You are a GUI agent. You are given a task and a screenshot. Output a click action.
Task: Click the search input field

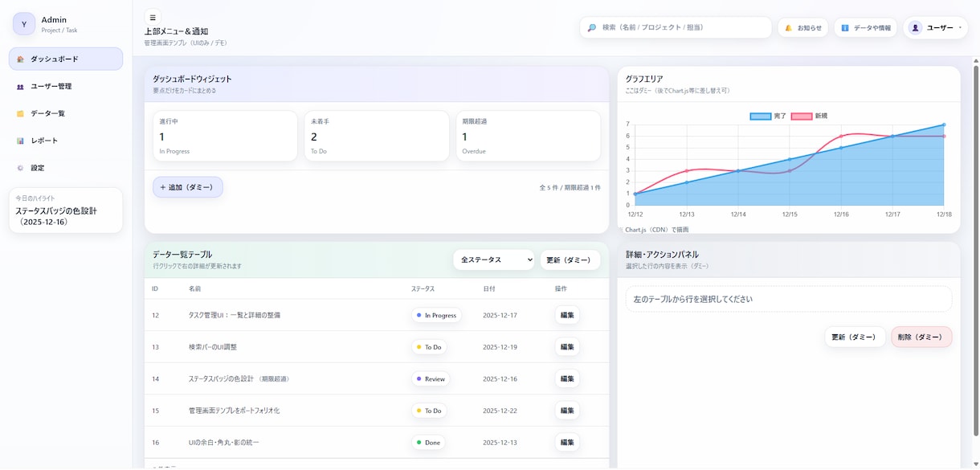(676, 27)
